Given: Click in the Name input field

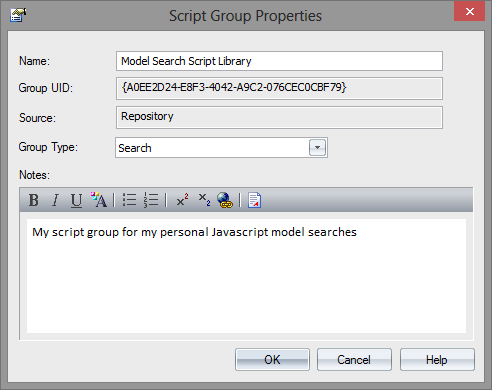Looking at the screenshot, I should pyautogui.click(x=279, y=61).
